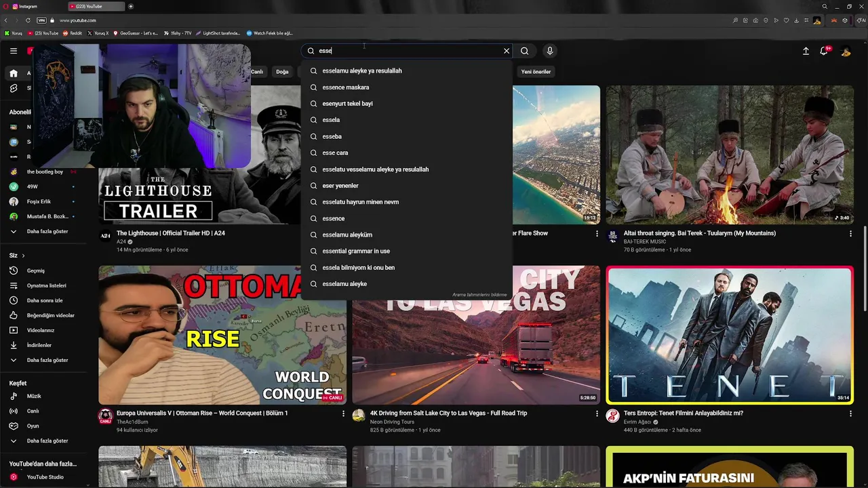Choose suggestion 'esselamu aleyke ya resulallah'
The height and width of the screenshot is (488, 868).
406,70
